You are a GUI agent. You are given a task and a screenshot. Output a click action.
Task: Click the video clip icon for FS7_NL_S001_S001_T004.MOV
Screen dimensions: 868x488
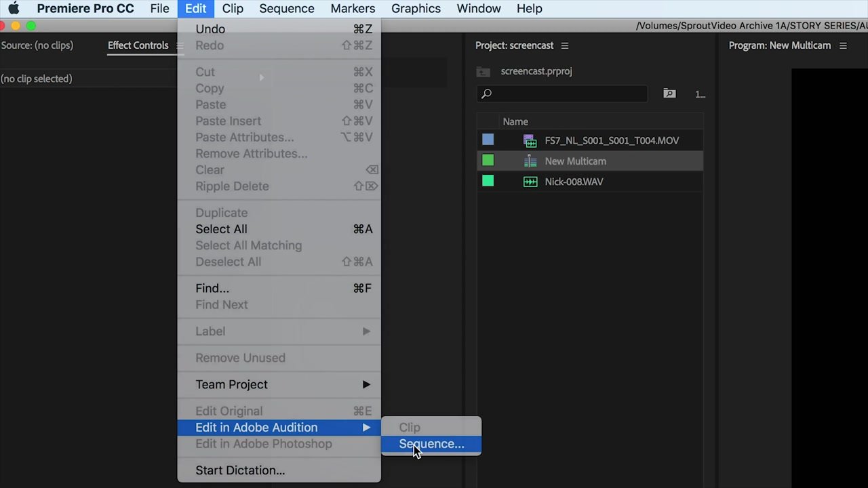point(530,140)
